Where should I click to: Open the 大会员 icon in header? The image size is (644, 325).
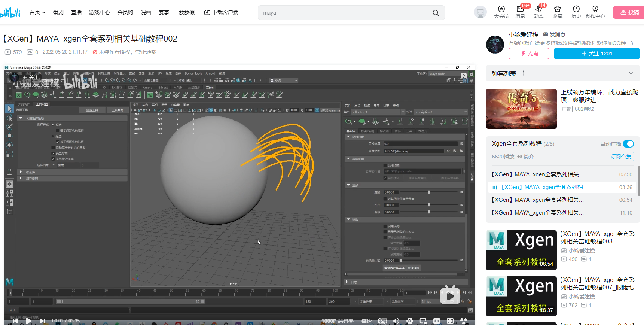coord(501,12)
